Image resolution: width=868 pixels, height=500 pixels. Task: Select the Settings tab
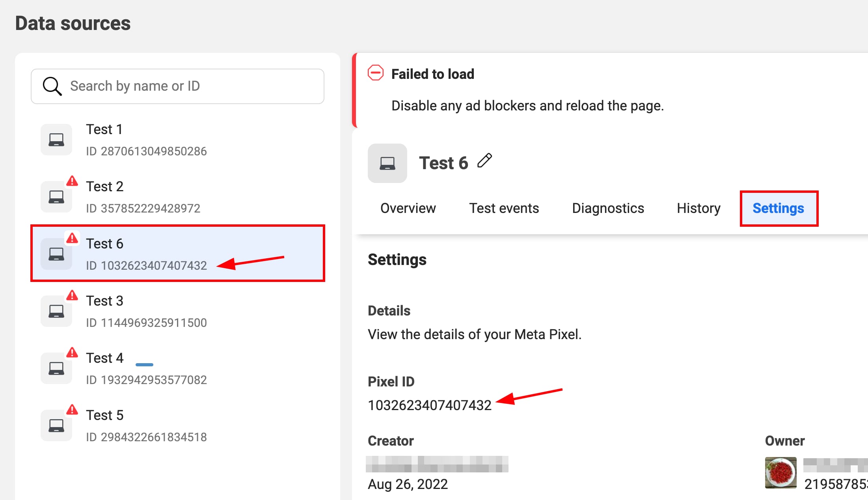point(778,208)
